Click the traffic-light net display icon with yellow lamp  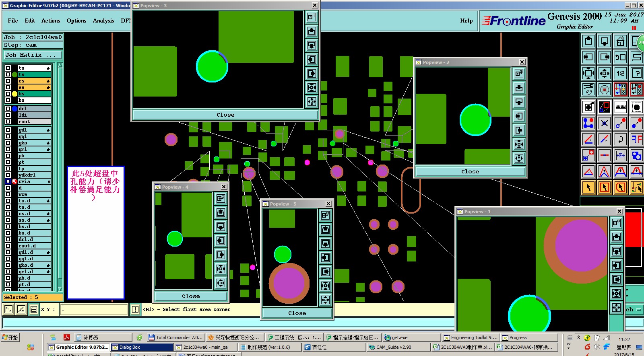pos(621,89)
